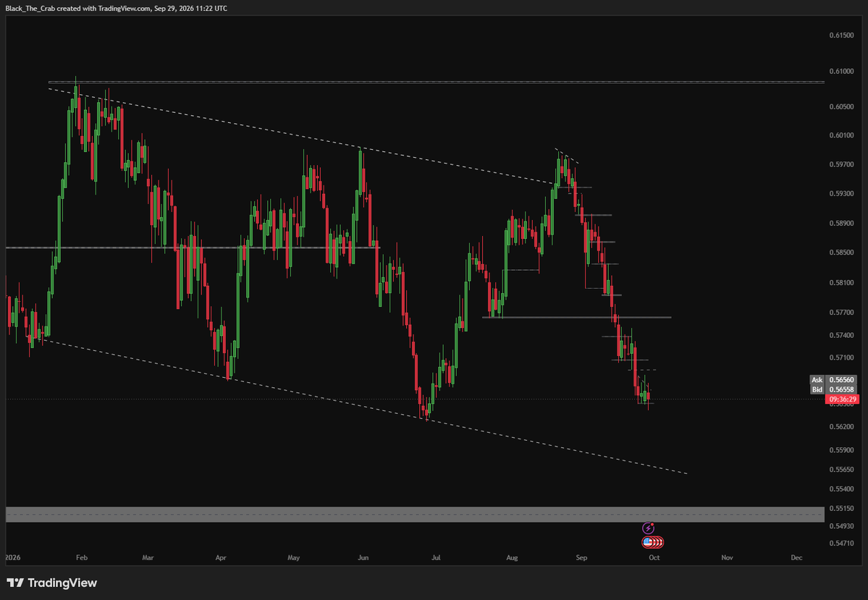Click the Oct label on time axis
Image resolution: width=868 pixels, height=600 pixels.
pos(654,557)
